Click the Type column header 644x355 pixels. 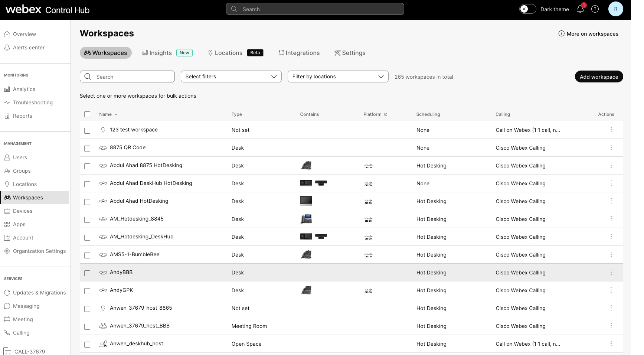click(236, 114)
